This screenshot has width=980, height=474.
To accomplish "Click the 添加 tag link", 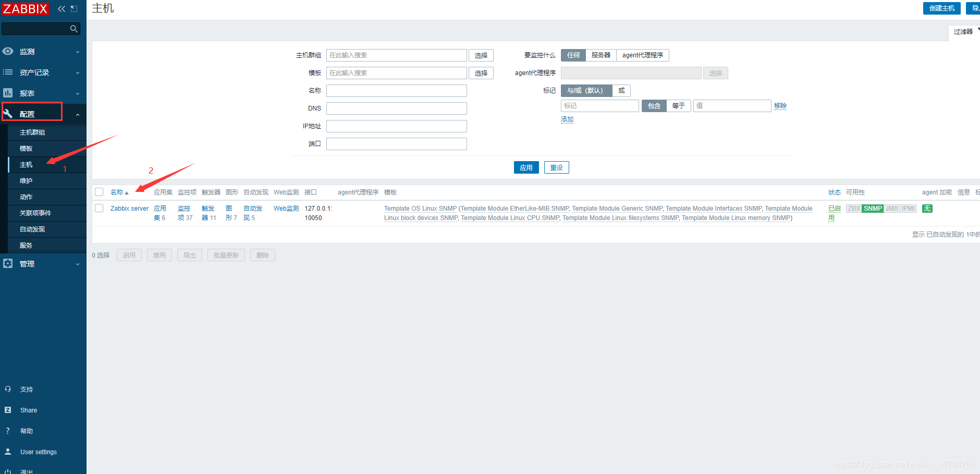I will coord(567,119).
